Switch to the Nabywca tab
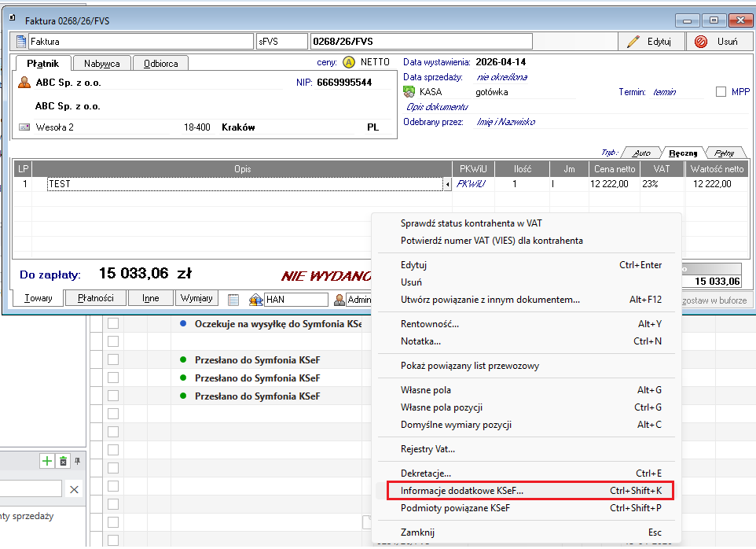 click(x=101, y=64)
